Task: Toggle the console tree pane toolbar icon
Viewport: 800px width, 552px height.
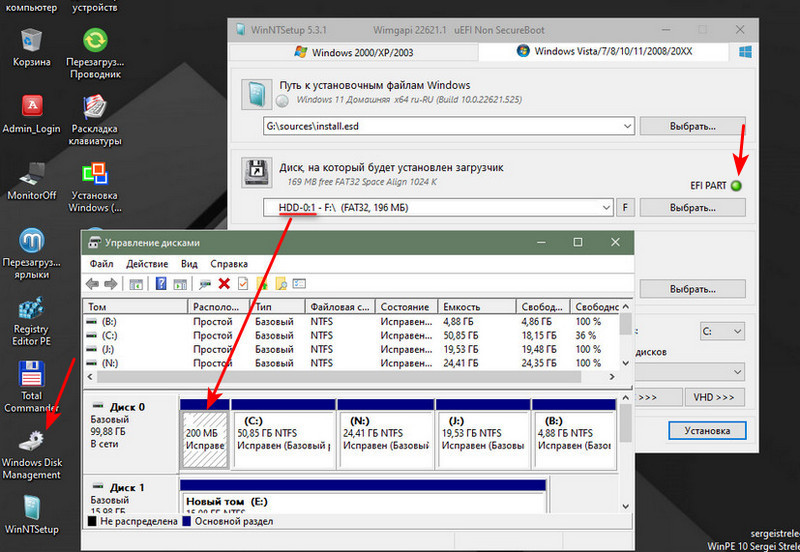Action: click(136, 284)
